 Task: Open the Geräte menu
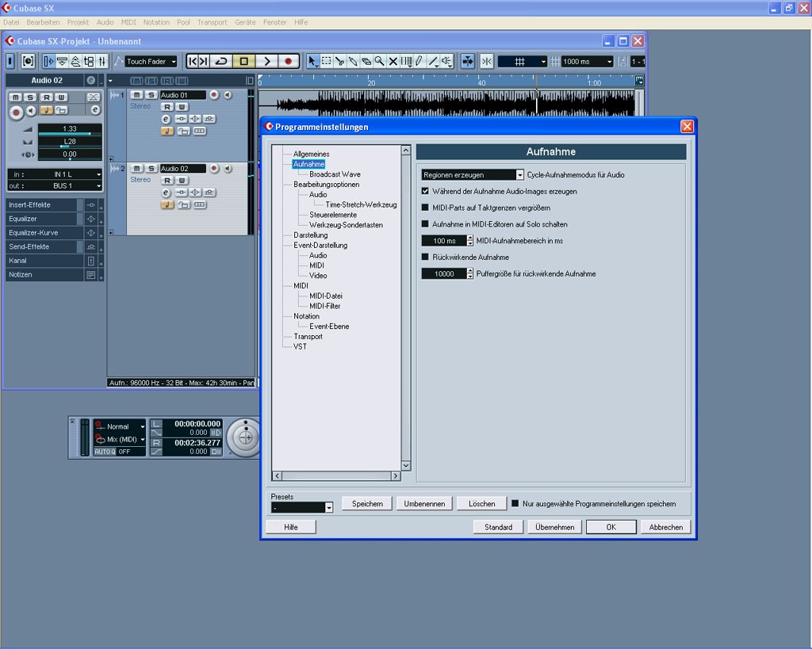tap(245, 22)
